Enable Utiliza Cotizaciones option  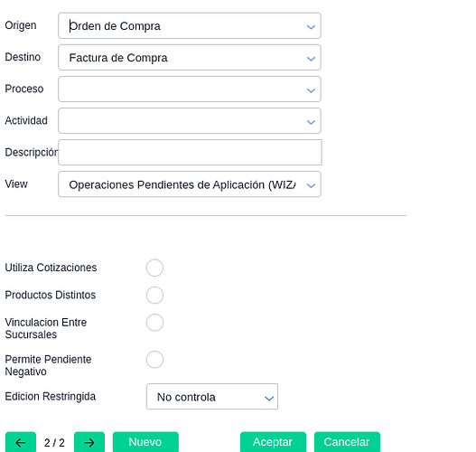[154, 268]
